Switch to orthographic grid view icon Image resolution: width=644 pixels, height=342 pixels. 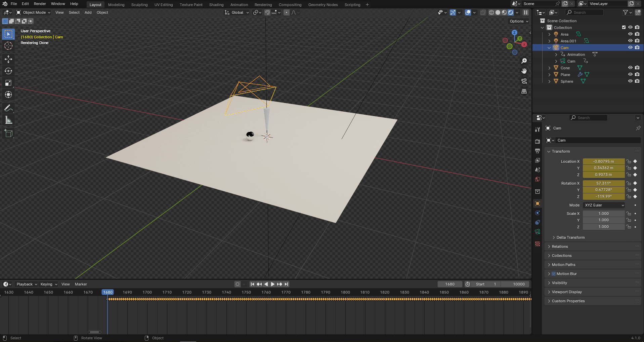(524, 91)
